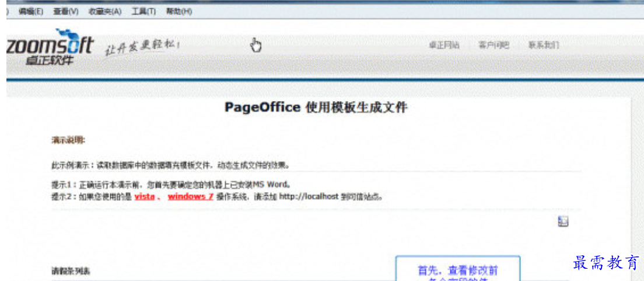Screen dimensions: 644x281
Task: Open the 收藏夹(A) menu
Action: (x=105, y=12)
